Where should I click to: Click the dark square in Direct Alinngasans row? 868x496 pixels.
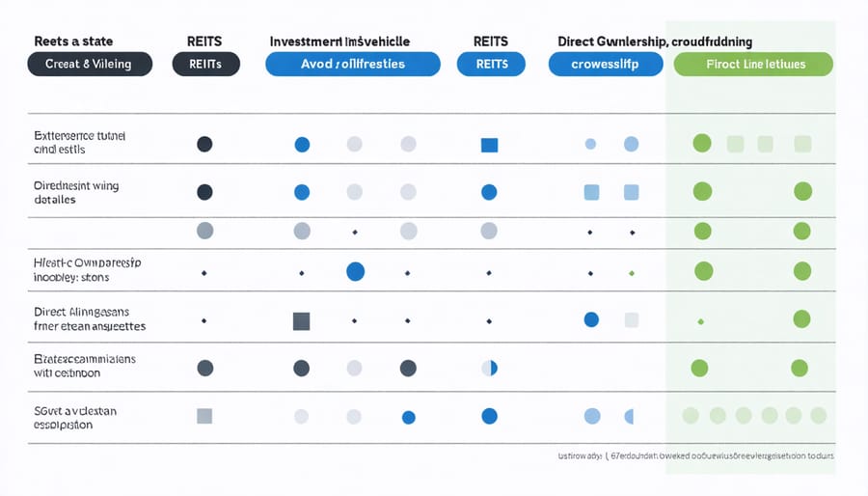pyautogui.click(x=301, y=321)
